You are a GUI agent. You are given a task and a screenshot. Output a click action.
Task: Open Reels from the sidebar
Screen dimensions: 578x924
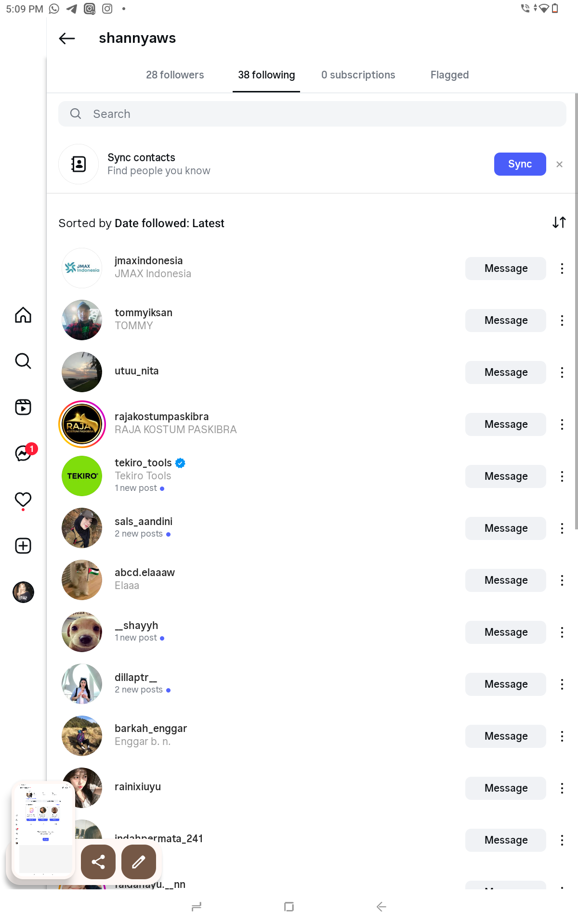[23, 407]
